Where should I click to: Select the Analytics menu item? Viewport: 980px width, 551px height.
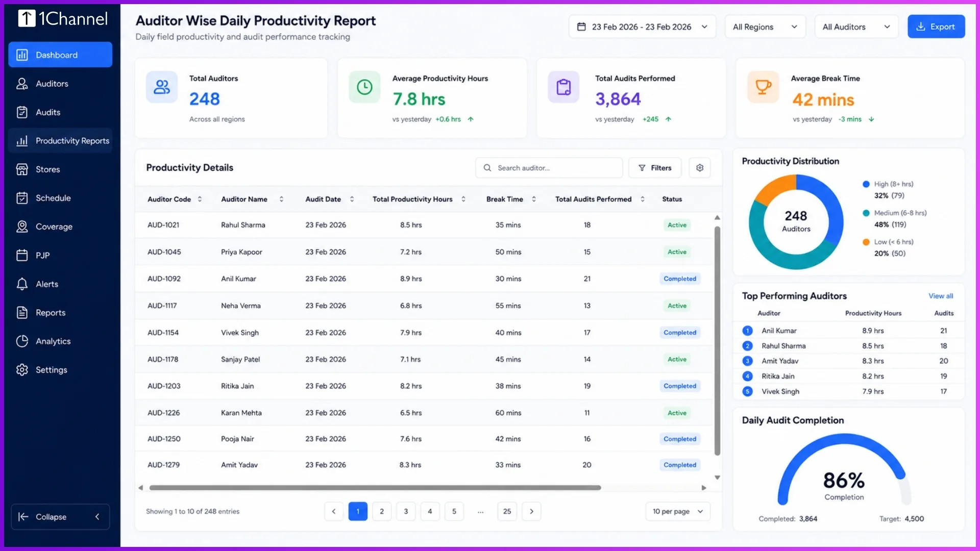60,341
